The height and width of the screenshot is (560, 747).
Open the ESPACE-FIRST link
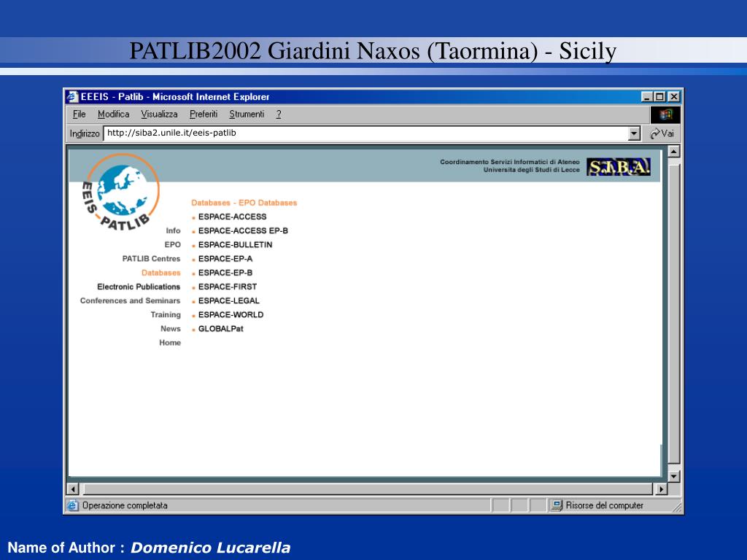click(228, 287)
